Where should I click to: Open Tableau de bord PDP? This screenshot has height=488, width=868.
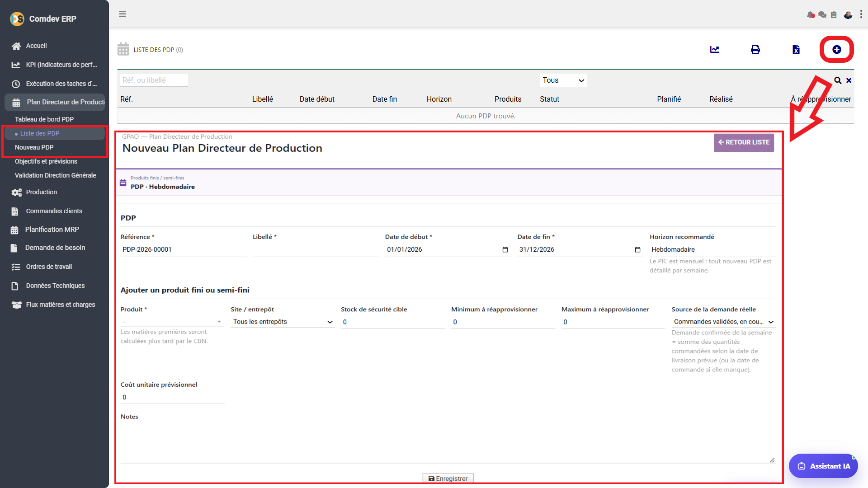[44, 119]
